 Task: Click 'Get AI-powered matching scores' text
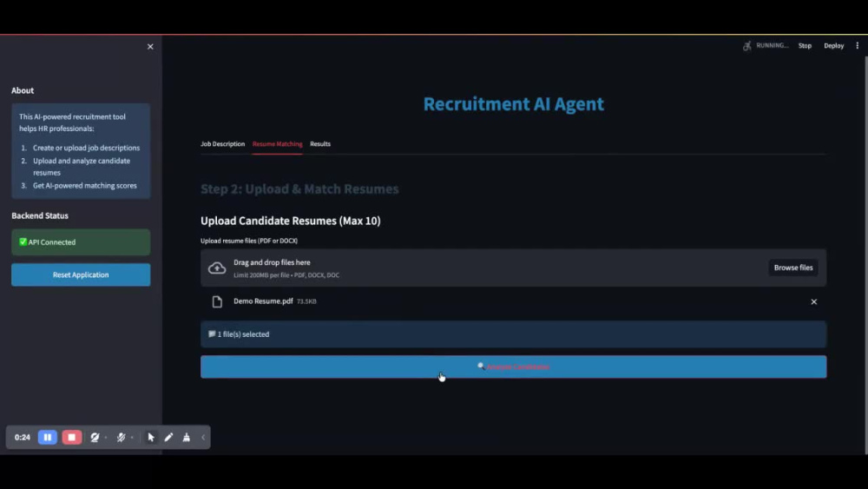coord(85,186)
